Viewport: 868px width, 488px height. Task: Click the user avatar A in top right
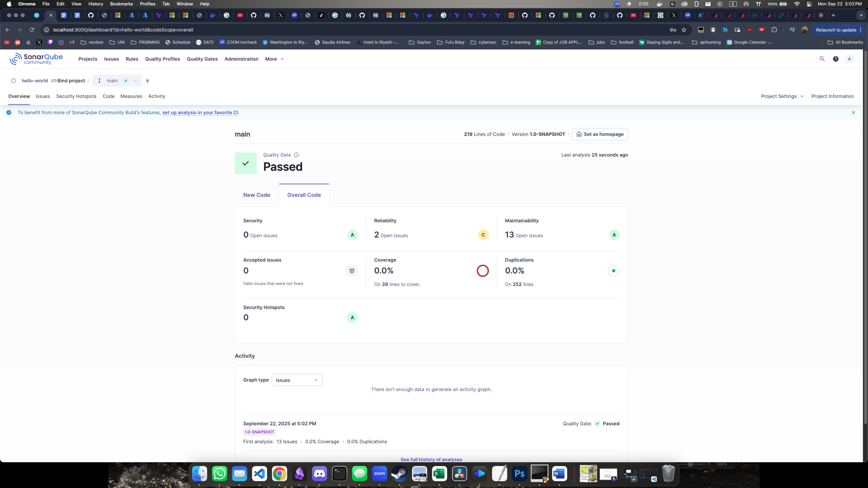[850, 59]
